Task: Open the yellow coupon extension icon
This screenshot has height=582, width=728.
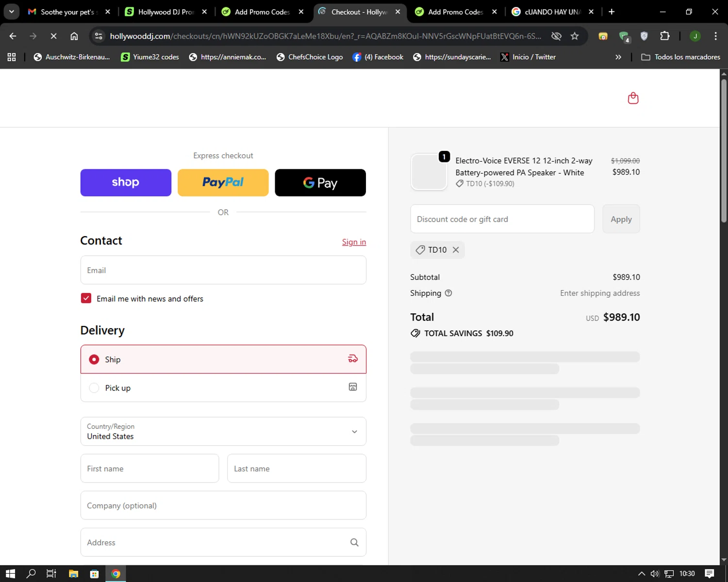Action: 603,36
